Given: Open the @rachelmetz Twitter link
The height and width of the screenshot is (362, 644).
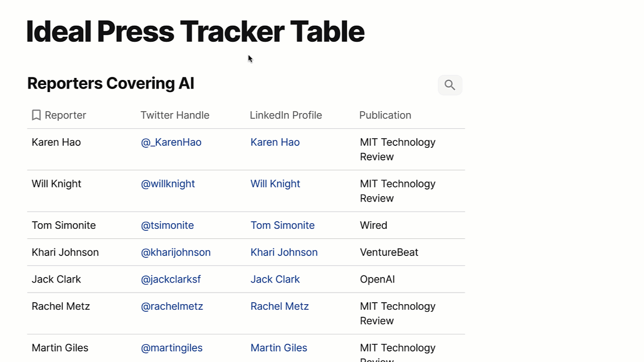Looking at the screenshot, I should [172, 306].
